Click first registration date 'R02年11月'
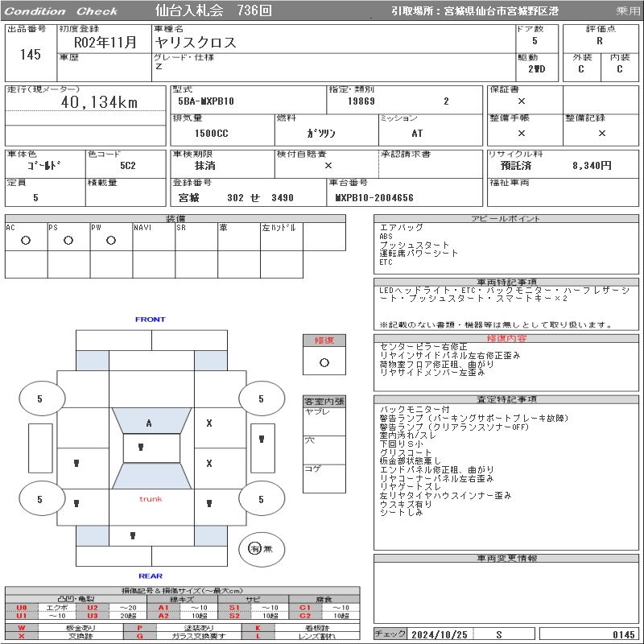644x644 pixels. coord(105,42)
